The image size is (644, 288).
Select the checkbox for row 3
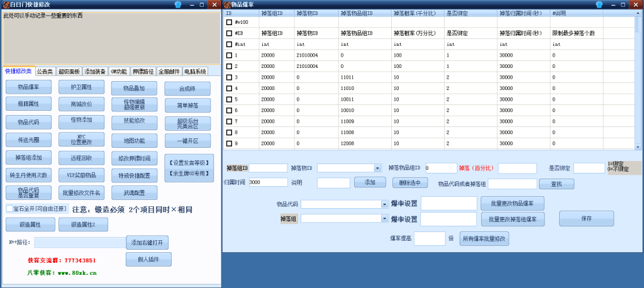[x=229, y=77]
